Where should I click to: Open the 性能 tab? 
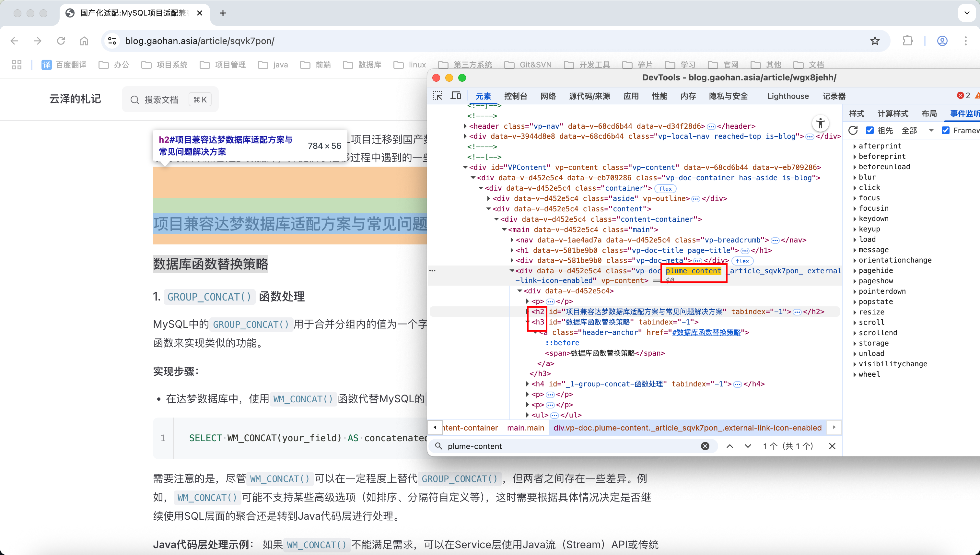click(x=659, y=96)
